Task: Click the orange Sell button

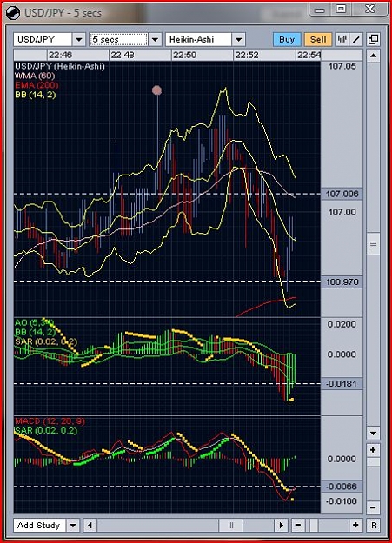Action: pos(318,39)
